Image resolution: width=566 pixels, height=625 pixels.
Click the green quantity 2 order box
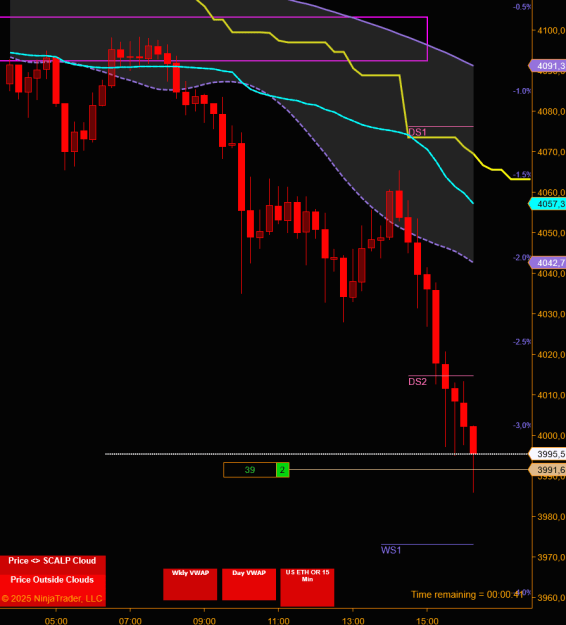pyautogui.click(x=282, y=470)
